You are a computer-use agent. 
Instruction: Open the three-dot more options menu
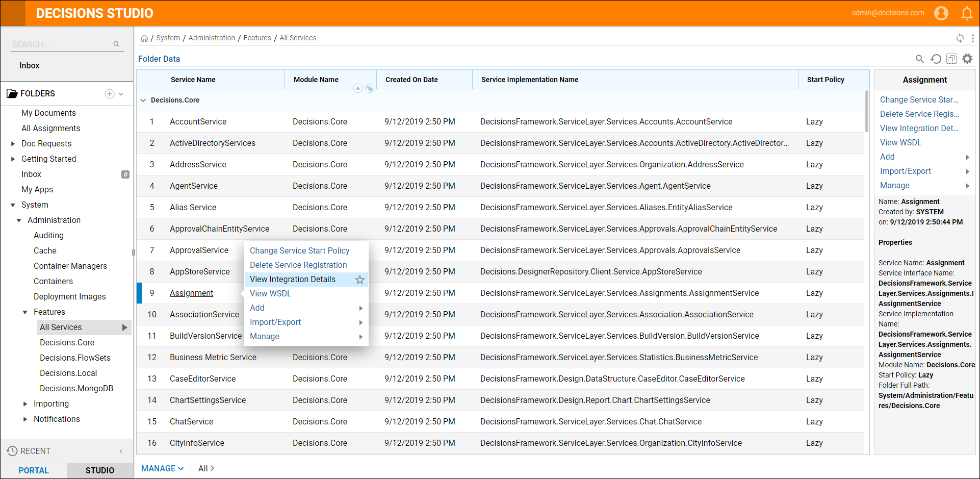pos(972,38)
